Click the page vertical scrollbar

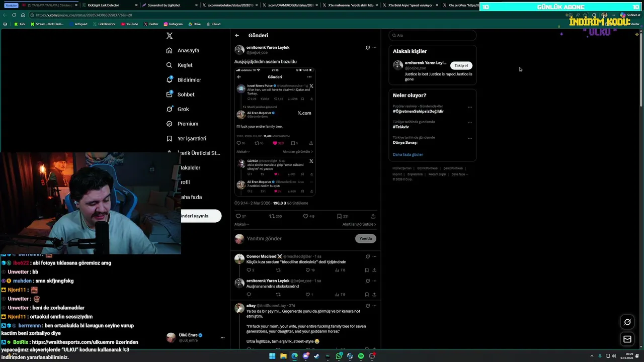[x=640, y=68]
